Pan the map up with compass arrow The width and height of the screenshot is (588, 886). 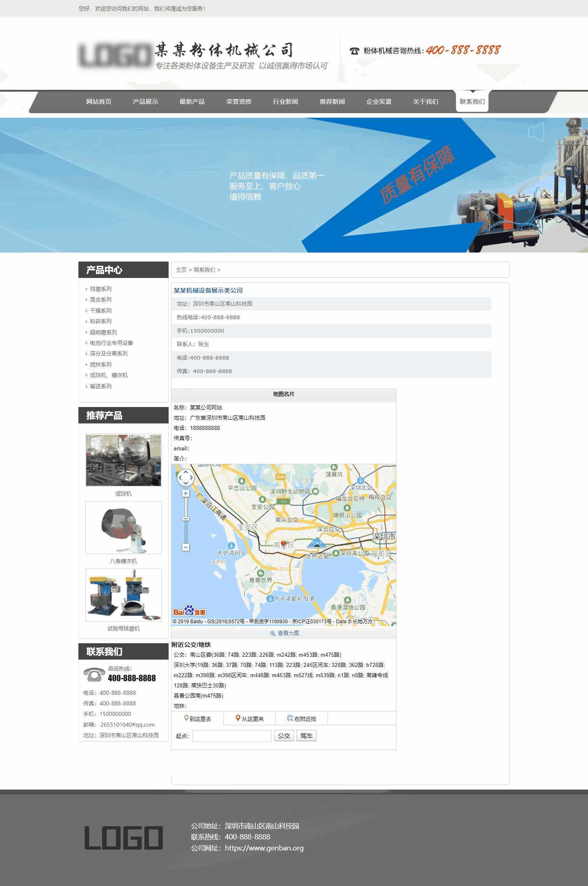click(x=186, y=472)
